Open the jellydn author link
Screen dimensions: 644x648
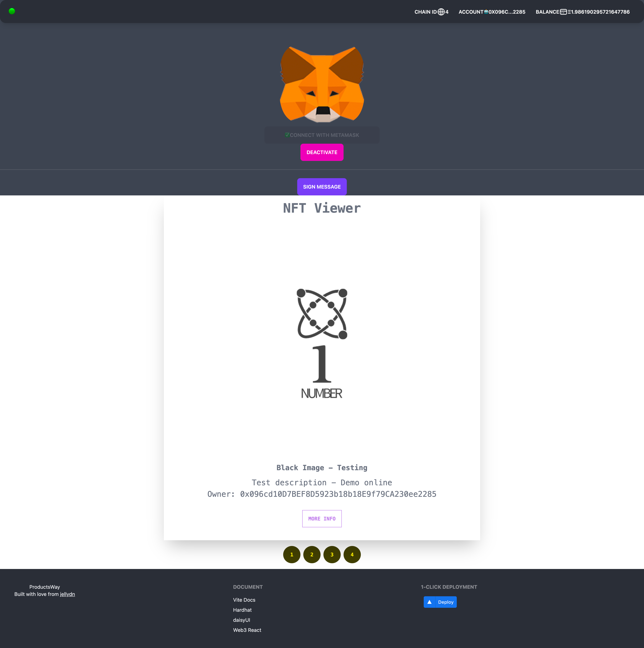point(67,594)
